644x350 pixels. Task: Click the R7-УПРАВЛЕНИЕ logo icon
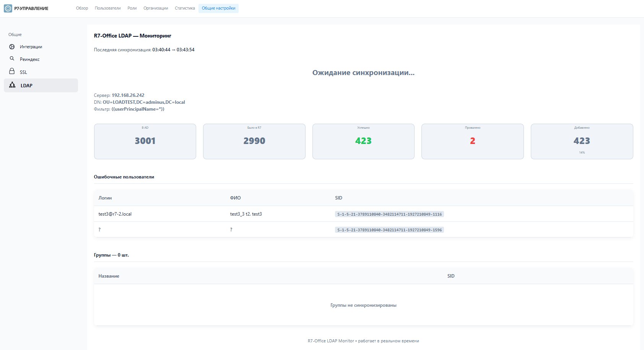pos(7,8)
